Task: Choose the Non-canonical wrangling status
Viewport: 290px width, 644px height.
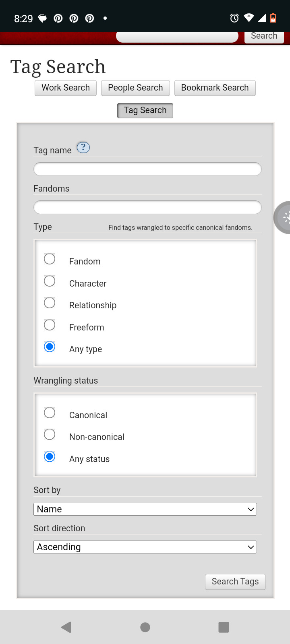Action: (50, 434)
